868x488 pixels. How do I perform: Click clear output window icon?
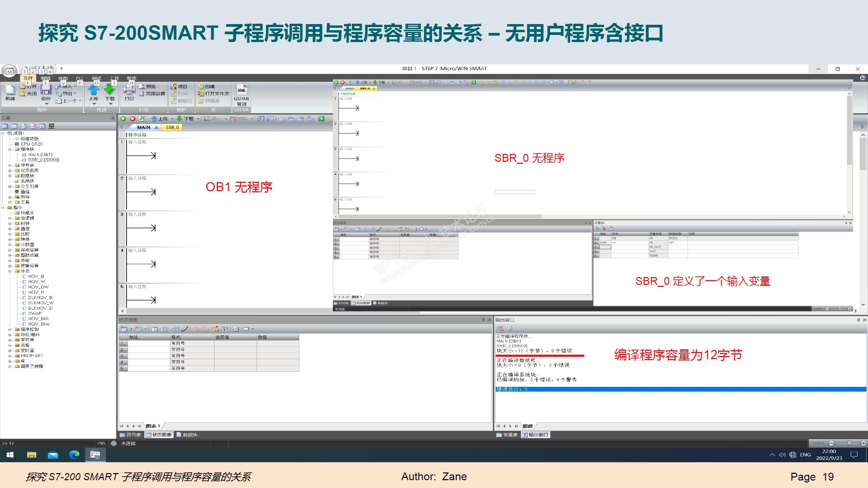[x=501, y=329]
